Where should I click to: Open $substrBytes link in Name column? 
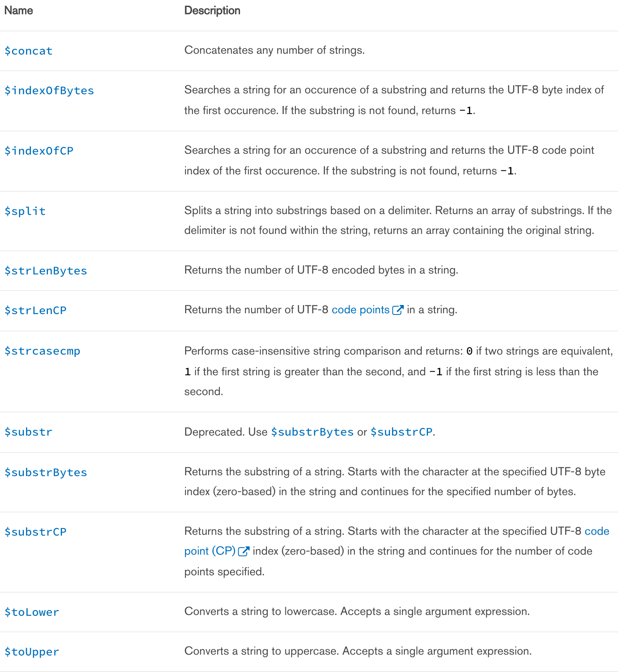tap(45, 472)
